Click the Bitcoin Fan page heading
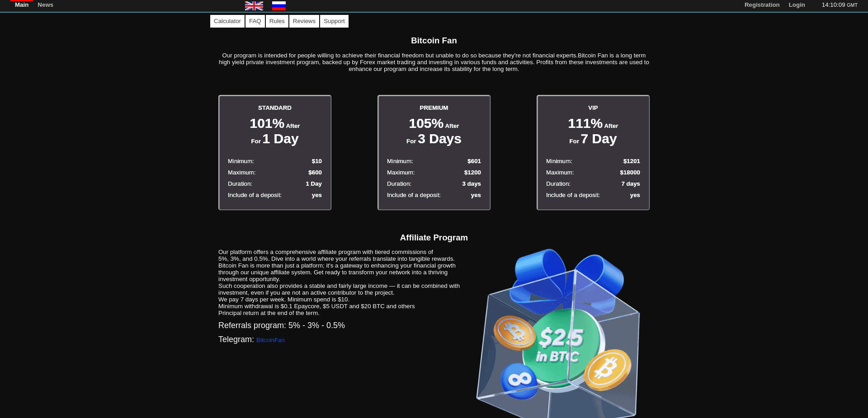Viewport: 868px width, 418px height. (434, 41)
